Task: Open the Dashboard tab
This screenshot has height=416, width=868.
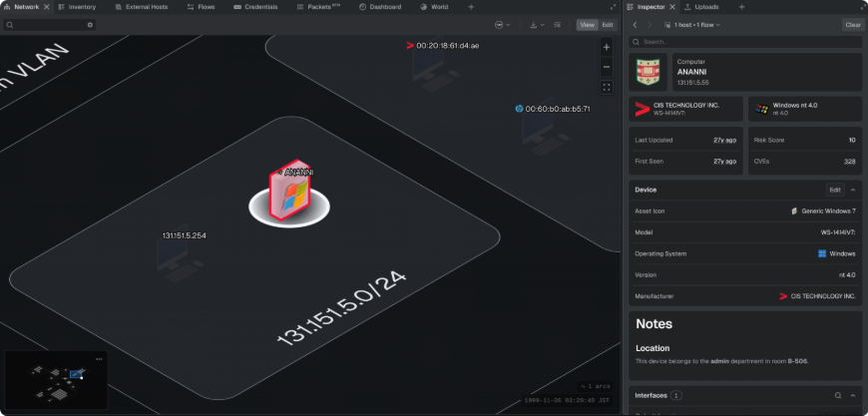Action: [380, 7]
